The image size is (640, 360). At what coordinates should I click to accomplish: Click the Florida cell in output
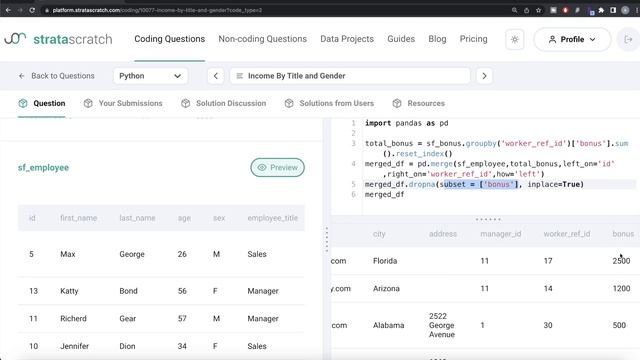[385, 260]
